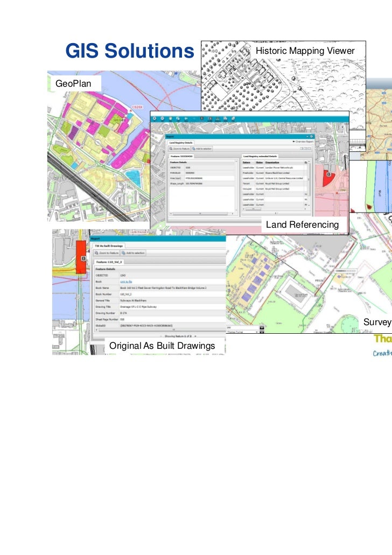Open the Link to file hyperlink in Book row

[126, 282]
